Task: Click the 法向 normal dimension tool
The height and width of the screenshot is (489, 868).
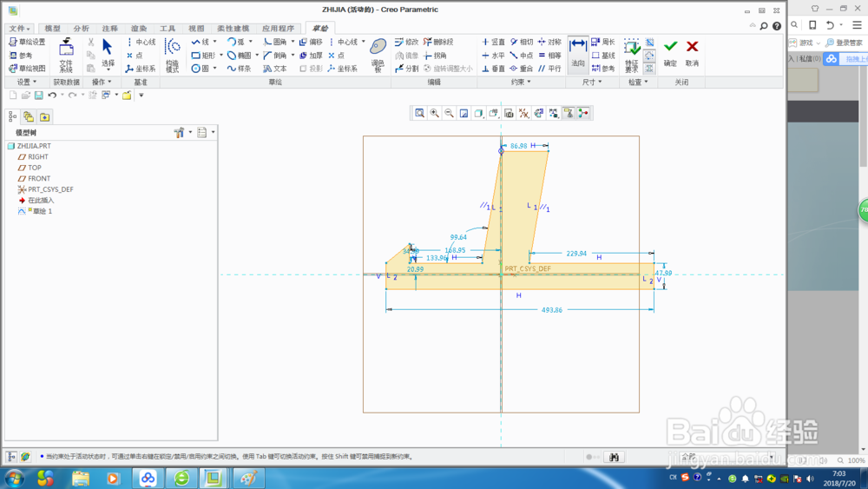Action: (x=578, y=54)
